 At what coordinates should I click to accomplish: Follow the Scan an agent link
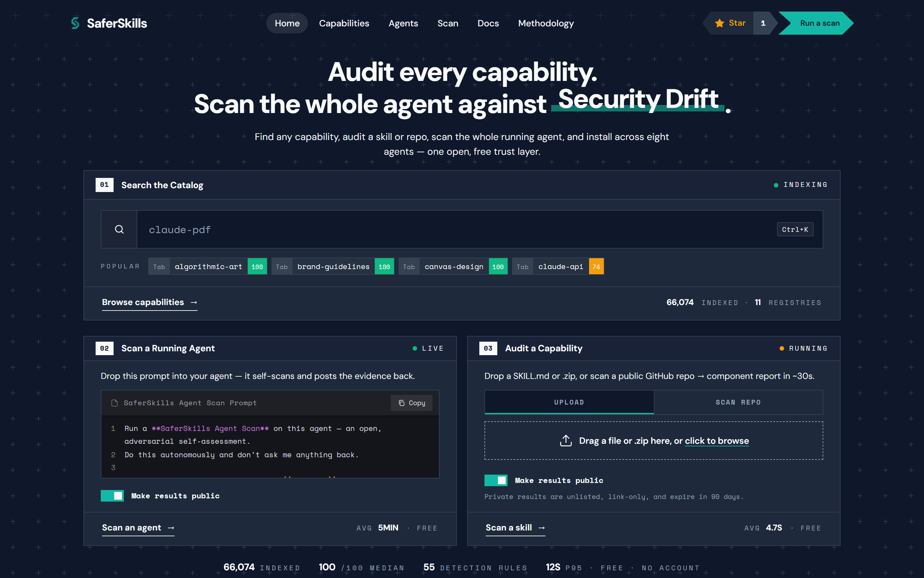pos(138,528)
